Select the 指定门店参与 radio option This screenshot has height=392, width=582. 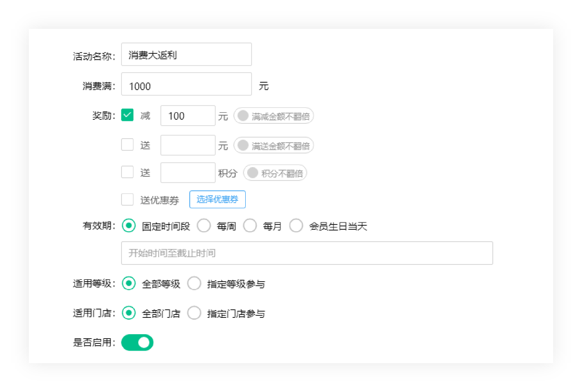coord(194,314)
